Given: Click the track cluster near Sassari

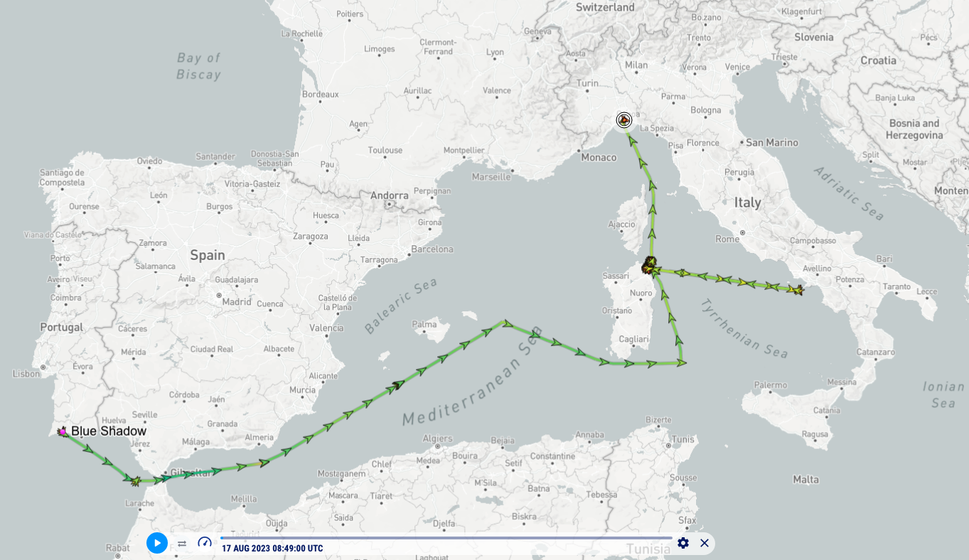Looking at the screenshot, I should tap(650, 266).
